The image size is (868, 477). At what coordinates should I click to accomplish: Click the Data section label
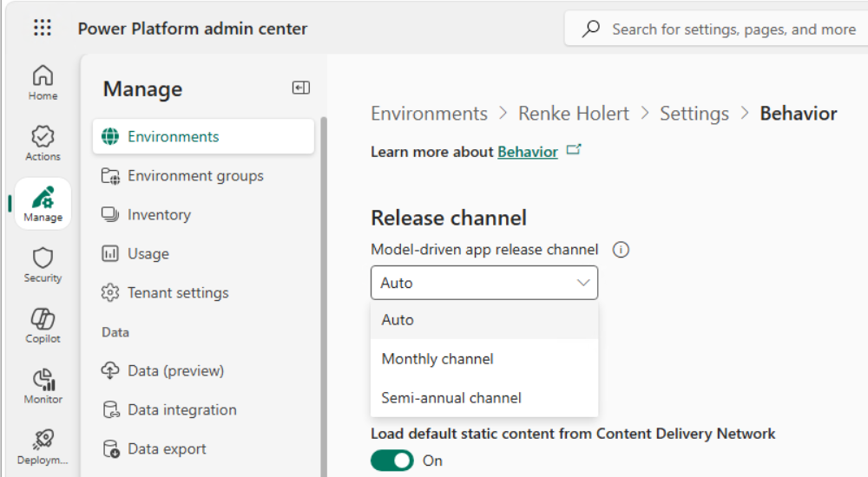115,332
